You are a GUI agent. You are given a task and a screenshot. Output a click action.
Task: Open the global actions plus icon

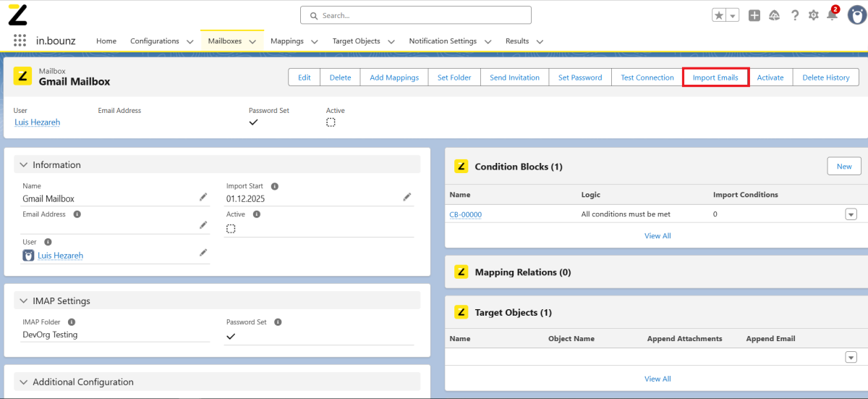[x=754, y=15]
